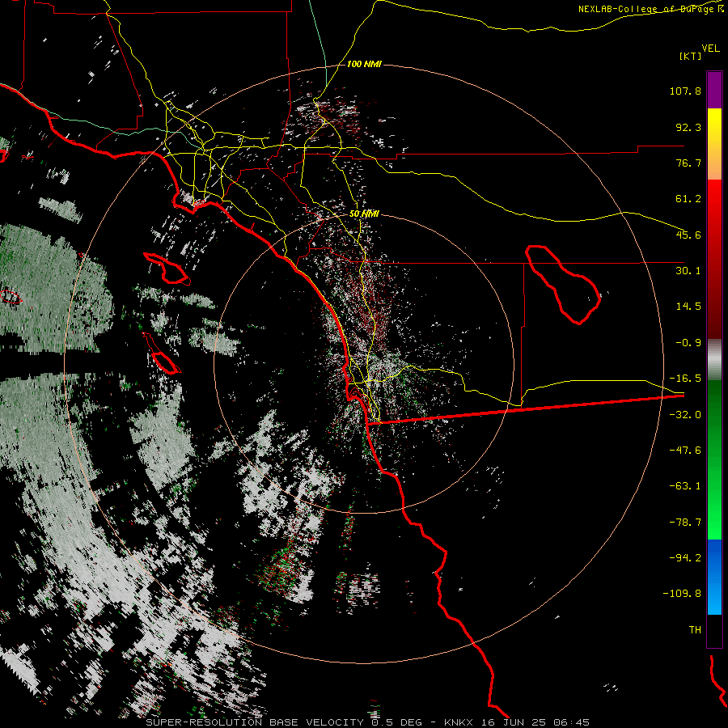Pick the bright red segment of the velocity scale
Viewport: 728px width, 728px height.
[x=714, y=200]
